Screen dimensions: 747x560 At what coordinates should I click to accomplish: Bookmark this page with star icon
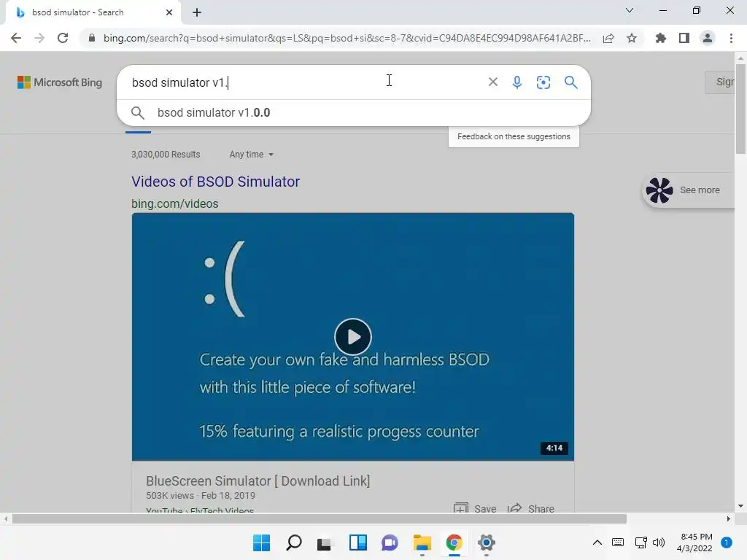click(632, 38)
